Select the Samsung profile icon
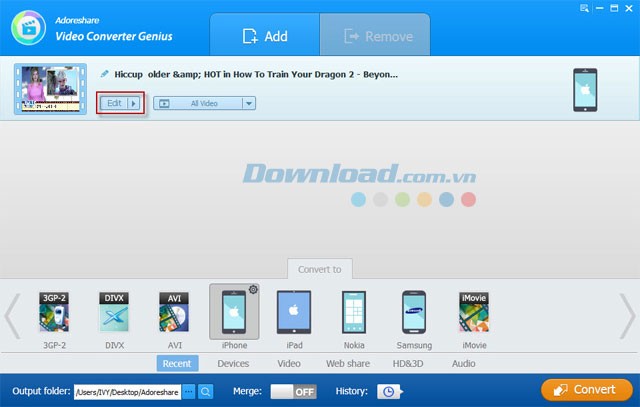 pos(414,312)
